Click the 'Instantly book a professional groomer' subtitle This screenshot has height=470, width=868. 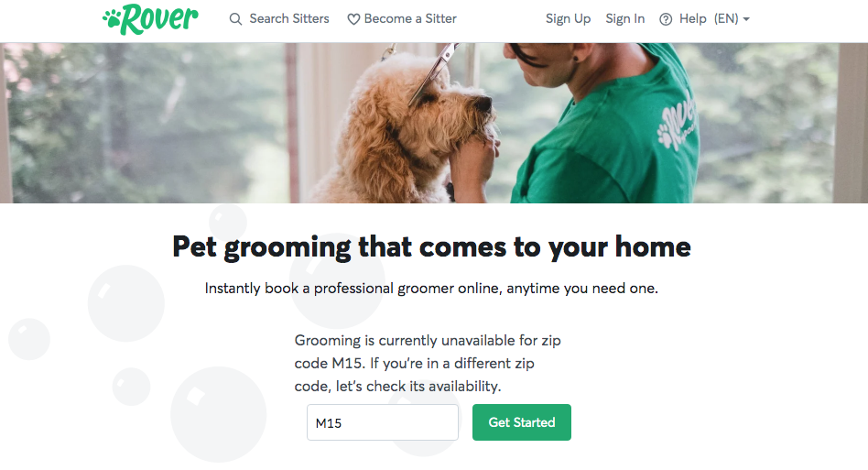click(x=431, y=289)
